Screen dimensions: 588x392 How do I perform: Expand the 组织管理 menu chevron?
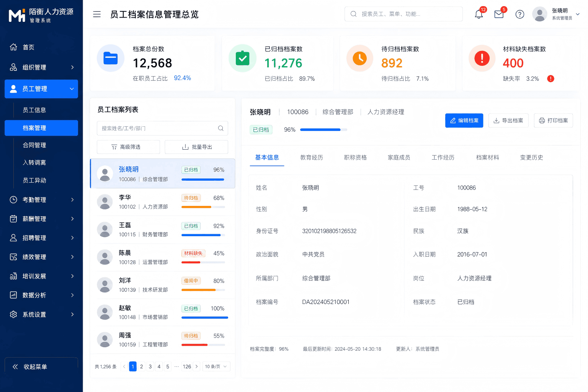point(72,67)
